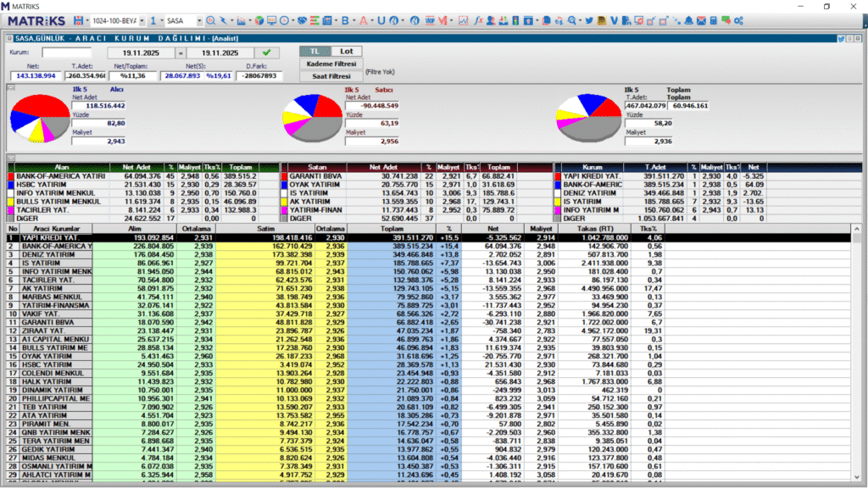Screen dimensions: 868x488
Task: Expand the 1024-100-BEYAZ layout dropdown
Action: [x=142, y=20]
